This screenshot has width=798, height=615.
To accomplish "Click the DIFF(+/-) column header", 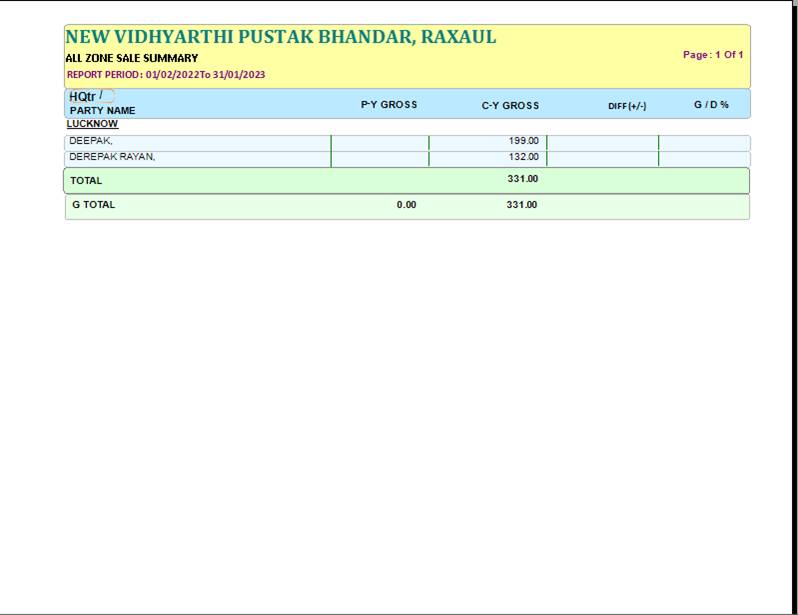I will pos(627,106).
